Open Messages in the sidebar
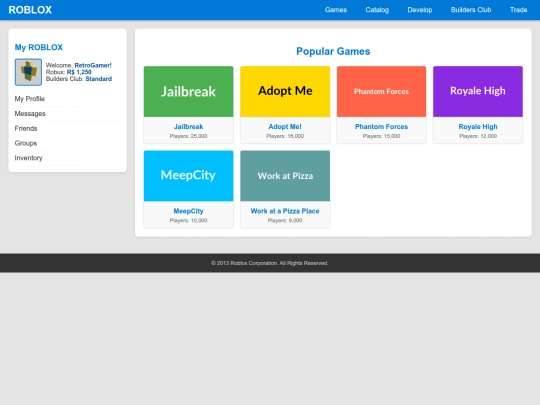This screenshot has width=540, height=405. [x=67, y=114]
